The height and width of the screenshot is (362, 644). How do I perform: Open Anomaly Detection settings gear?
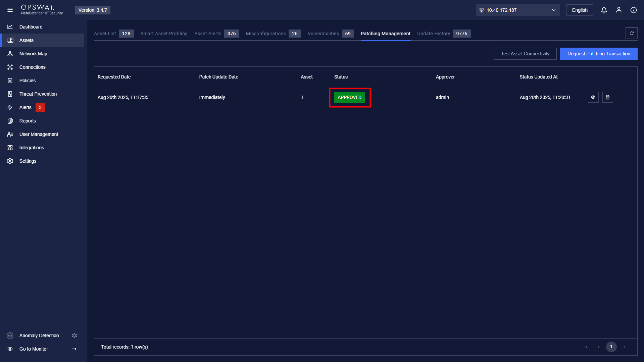tap(75, 335)
